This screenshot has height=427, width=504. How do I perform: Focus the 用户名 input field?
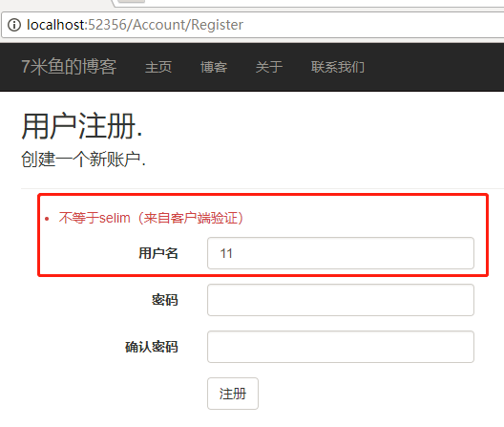tap(341, 253)
